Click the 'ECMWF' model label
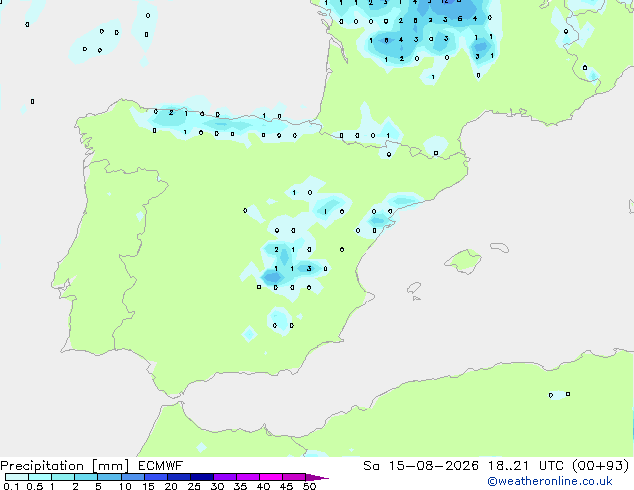634x490 pixels. pyautogui.click(x=160, y=466)
